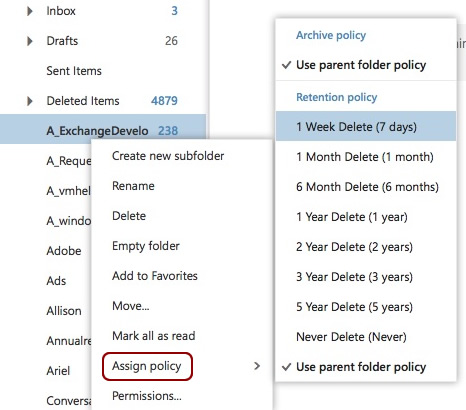Choose Empty folder option
This screenshot has width=466, height=410.
click(146, 246)
